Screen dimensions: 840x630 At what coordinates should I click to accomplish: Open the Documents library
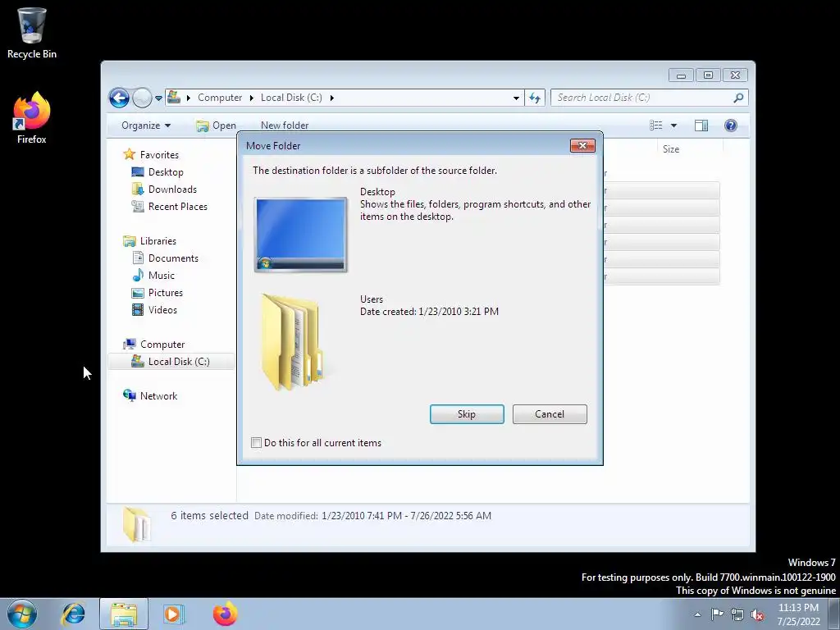tap(173, 258)
